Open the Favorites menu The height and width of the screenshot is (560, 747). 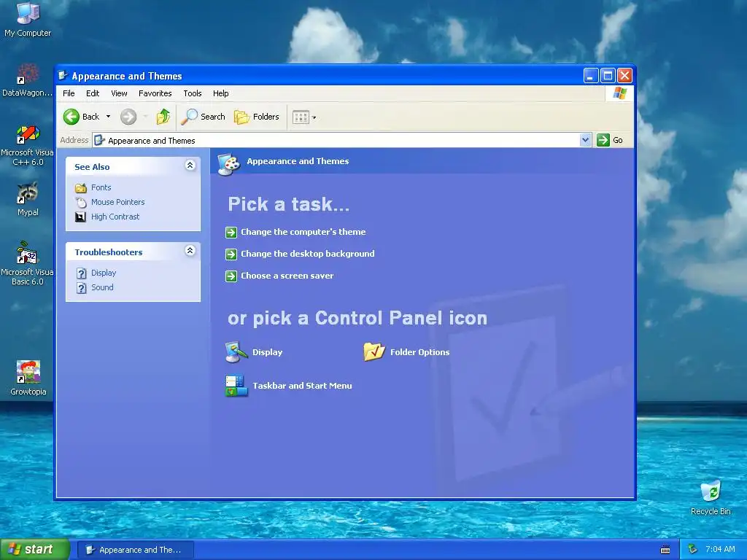[x=155, y=93]
